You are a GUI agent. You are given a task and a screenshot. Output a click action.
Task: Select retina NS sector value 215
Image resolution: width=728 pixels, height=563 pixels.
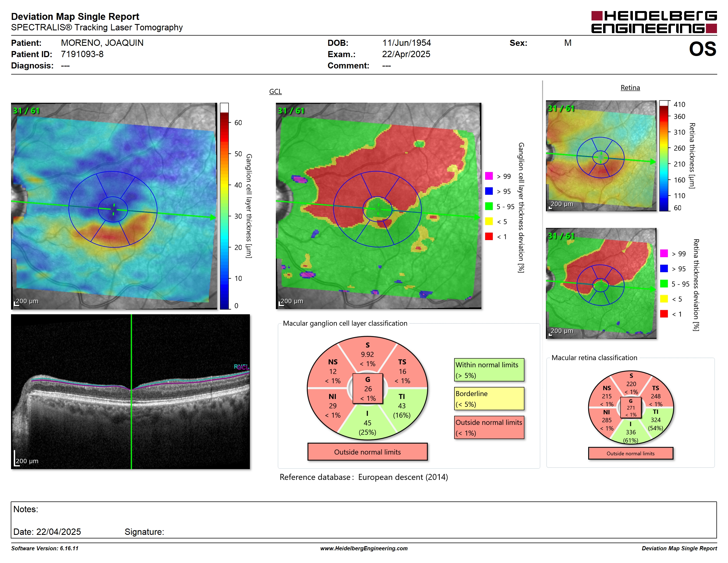tap(607, 396)
